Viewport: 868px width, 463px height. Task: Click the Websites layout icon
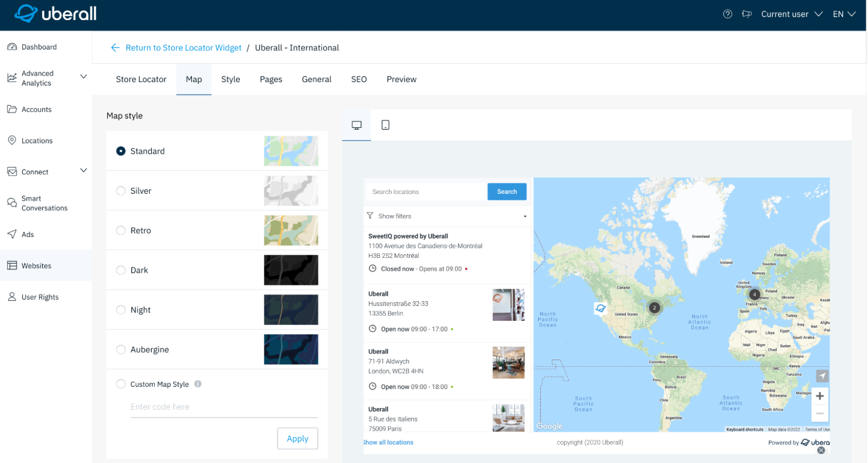pyautogui.click(x=12, y=265)
